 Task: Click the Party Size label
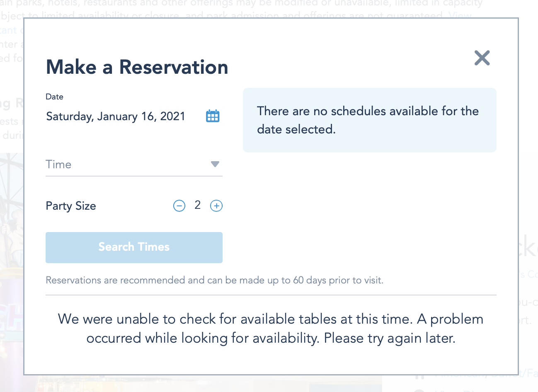pos(71,206)
